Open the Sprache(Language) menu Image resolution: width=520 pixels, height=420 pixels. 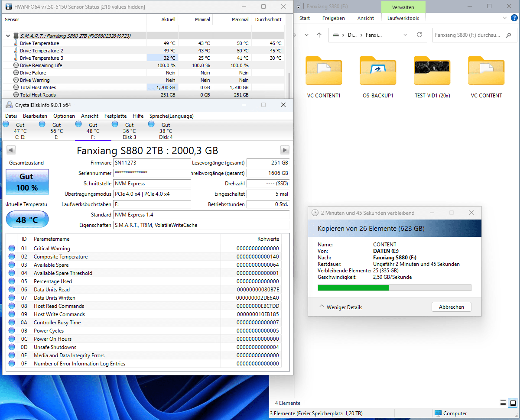(x=172, y=116)
